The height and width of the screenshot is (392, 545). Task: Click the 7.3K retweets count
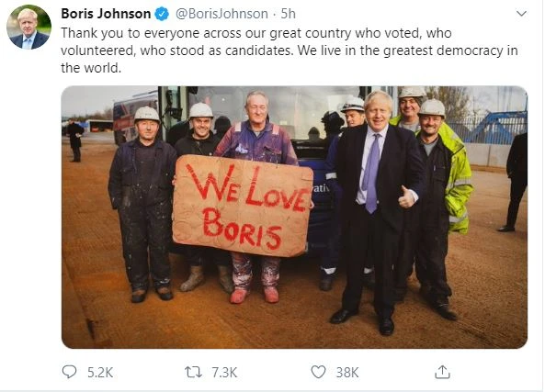(x=224, y=373)
